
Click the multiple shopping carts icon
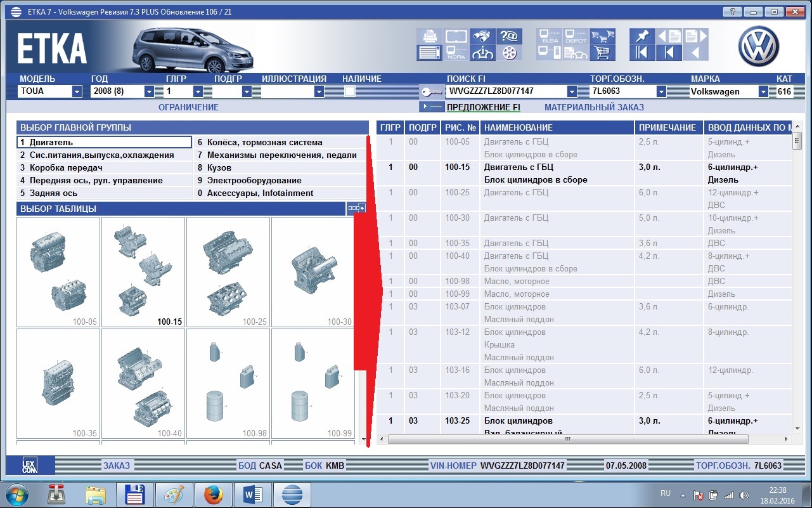pos(602,37)
